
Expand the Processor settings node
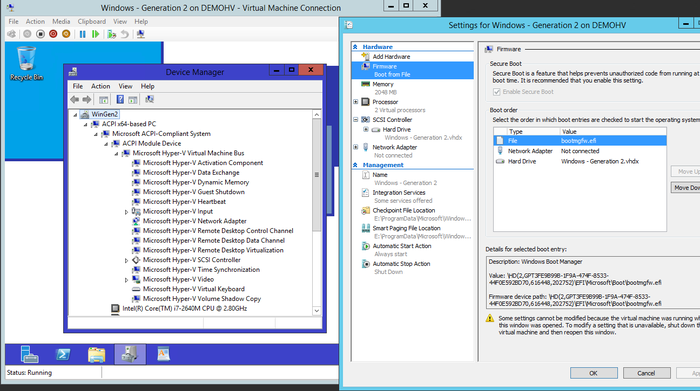pyautogui.click(x=356, y=102)
